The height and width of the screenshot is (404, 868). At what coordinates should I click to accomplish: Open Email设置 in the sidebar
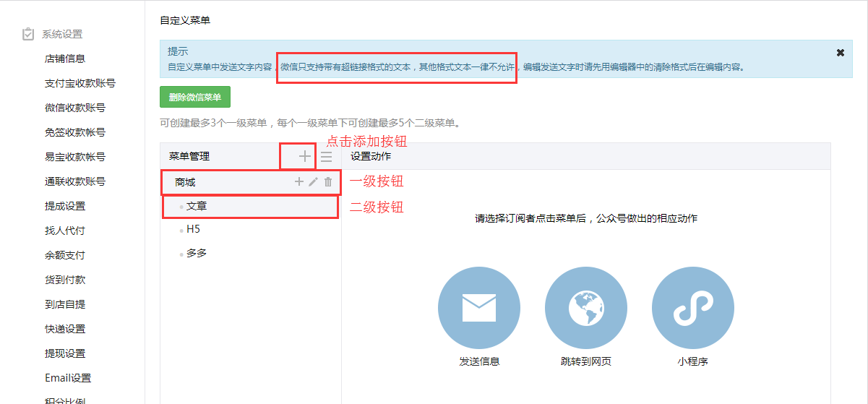tap(68, 378)
